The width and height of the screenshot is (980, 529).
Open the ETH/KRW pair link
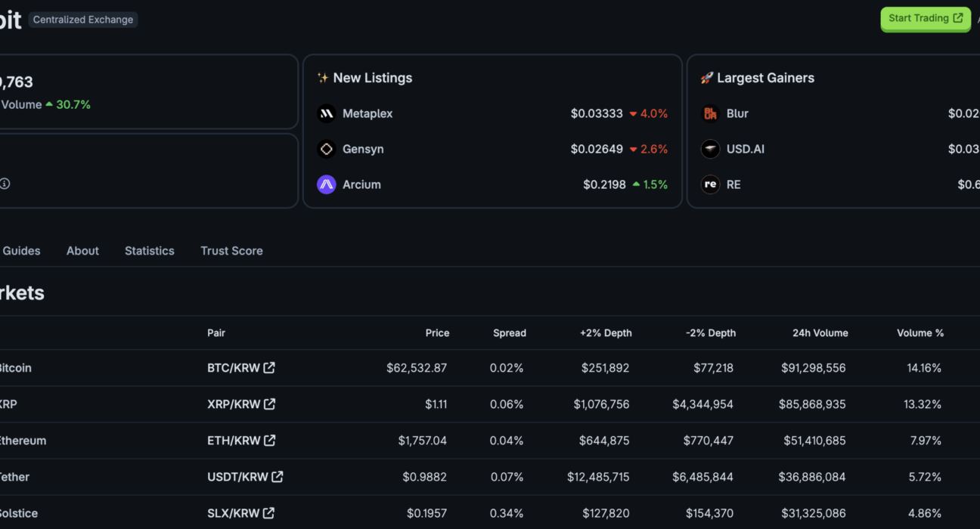click(x=234, y=441)
